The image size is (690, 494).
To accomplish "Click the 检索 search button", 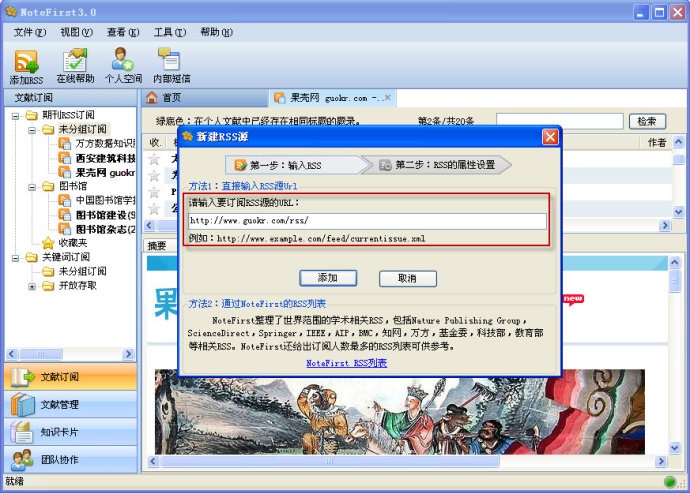I will (x=647, y=121).
